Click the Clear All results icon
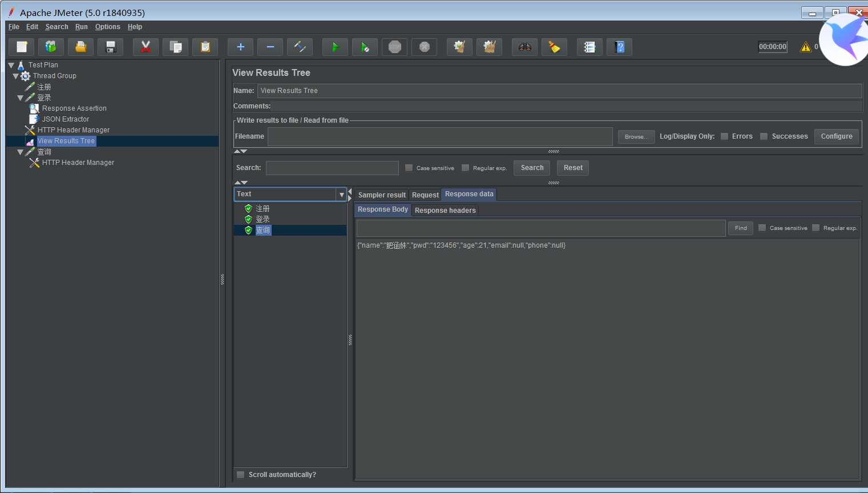868x493 pixels. click(490, 47)
